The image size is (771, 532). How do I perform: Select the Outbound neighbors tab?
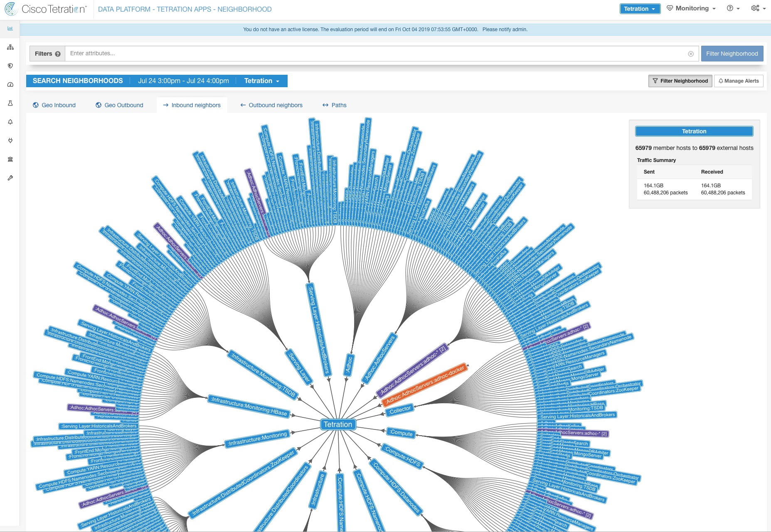271,105
